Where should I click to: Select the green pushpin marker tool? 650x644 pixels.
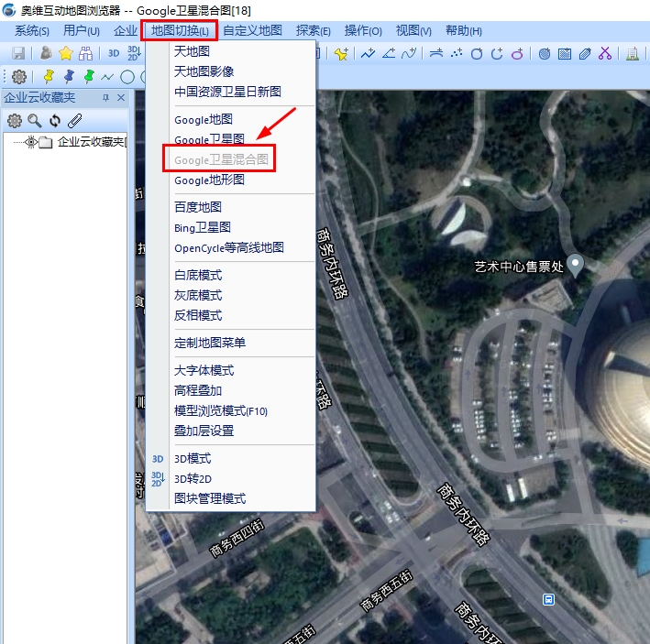(89, 77)
